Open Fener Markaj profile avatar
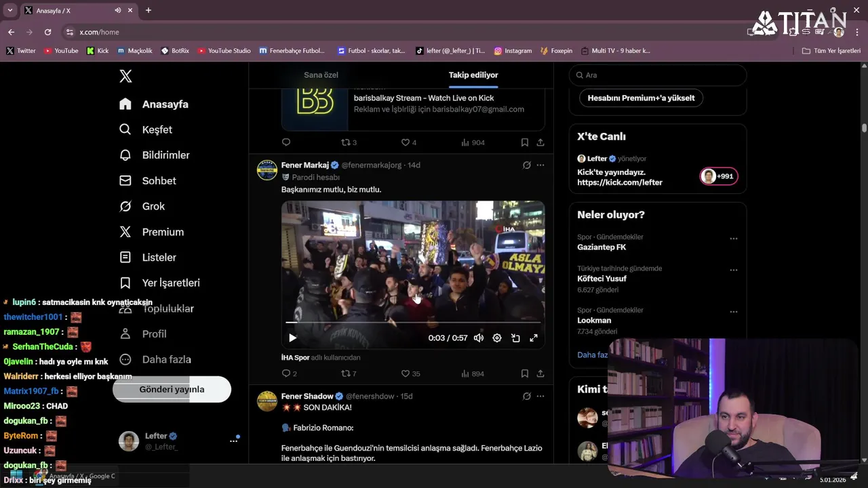Image resolution: width=868 pixels, height=488 pixels. pyautogui.click(x=267, y=170)
